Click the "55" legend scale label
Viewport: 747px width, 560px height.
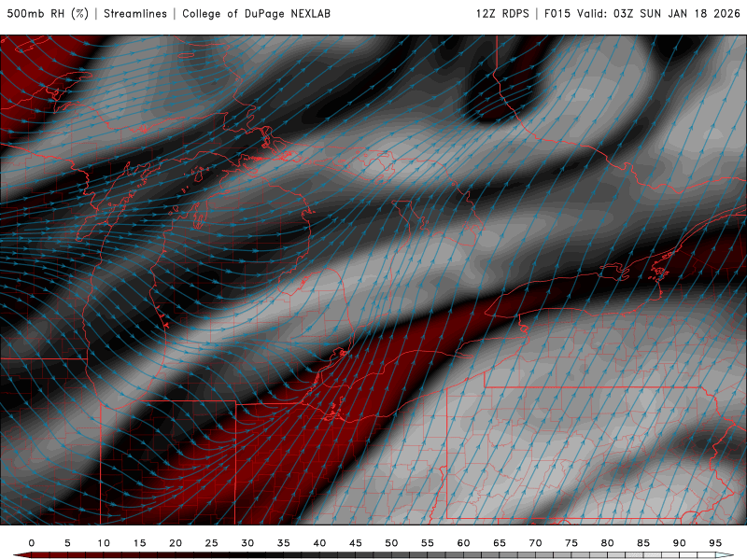428,543
